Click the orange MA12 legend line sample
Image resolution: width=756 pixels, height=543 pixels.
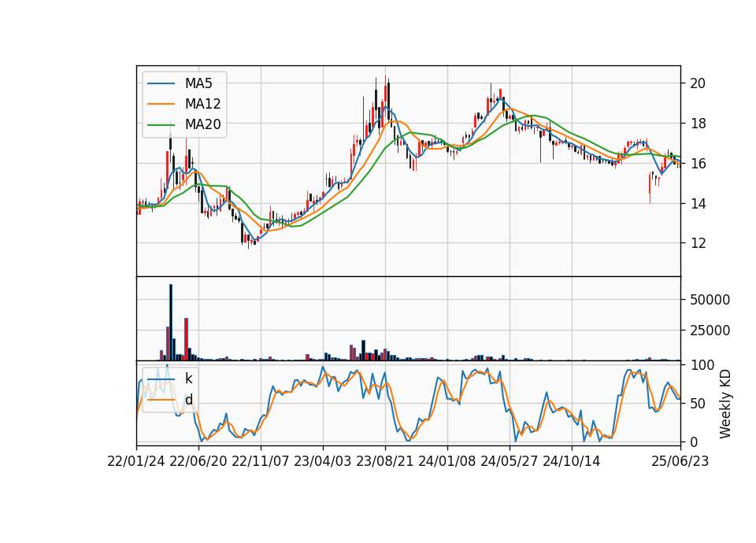click(161, 104)
